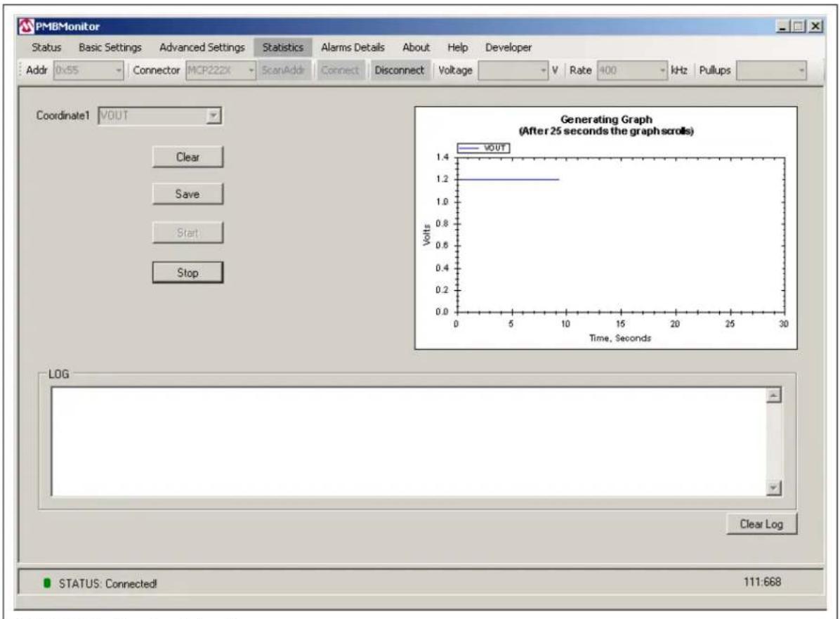Open the Status menu
The image size is (840, 619).
coord(46,47)
